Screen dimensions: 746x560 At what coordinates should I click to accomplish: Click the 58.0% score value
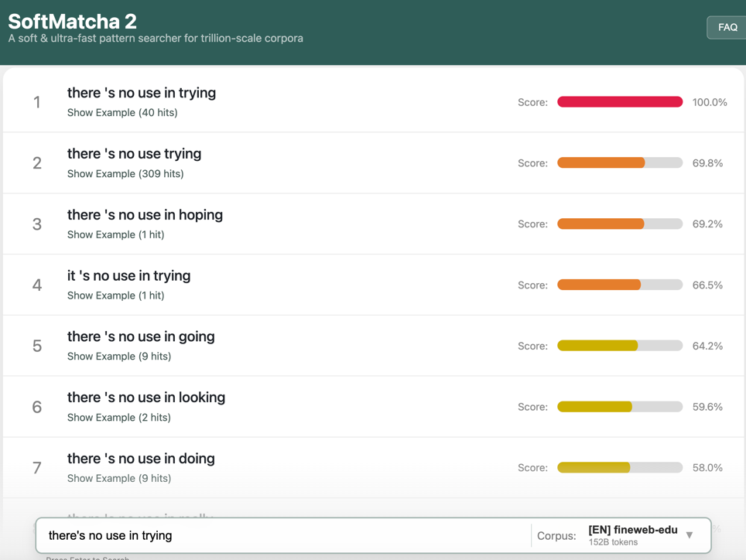[707, 468]
